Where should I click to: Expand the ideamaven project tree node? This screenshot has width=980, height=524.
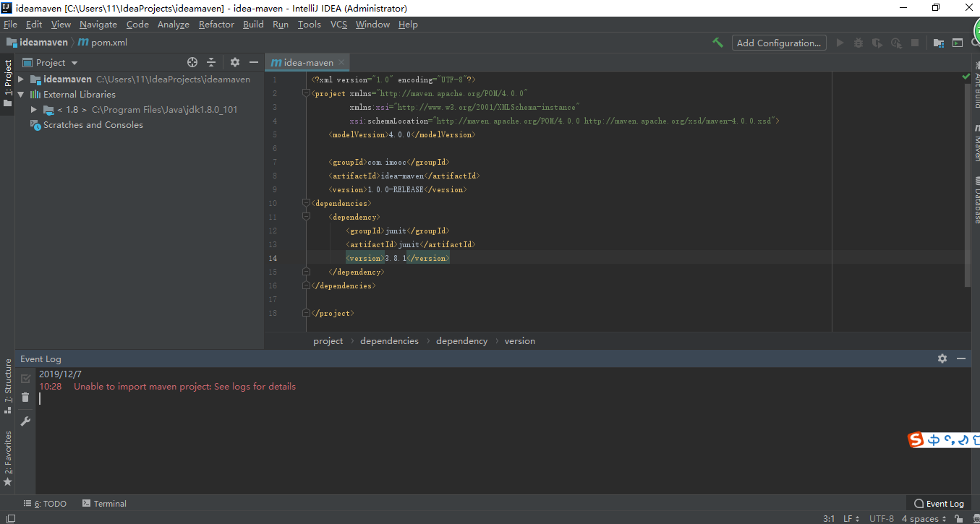[21, 80]
